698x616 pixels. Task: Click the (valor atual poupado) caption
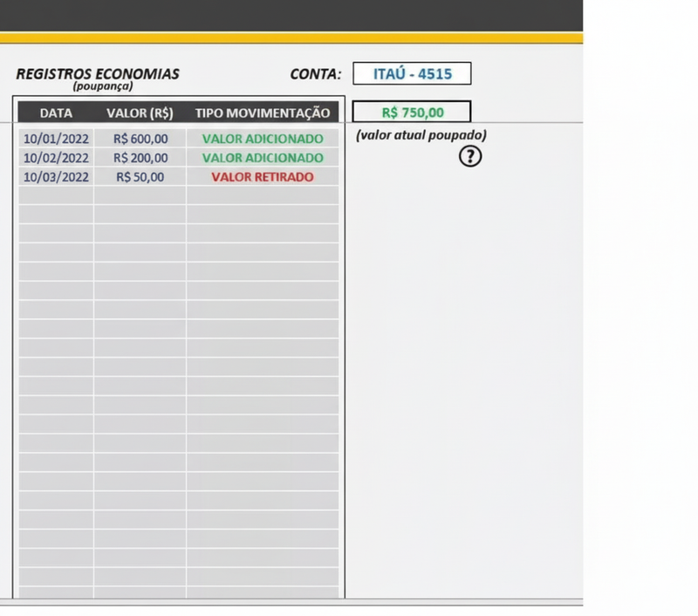(421, 135)
